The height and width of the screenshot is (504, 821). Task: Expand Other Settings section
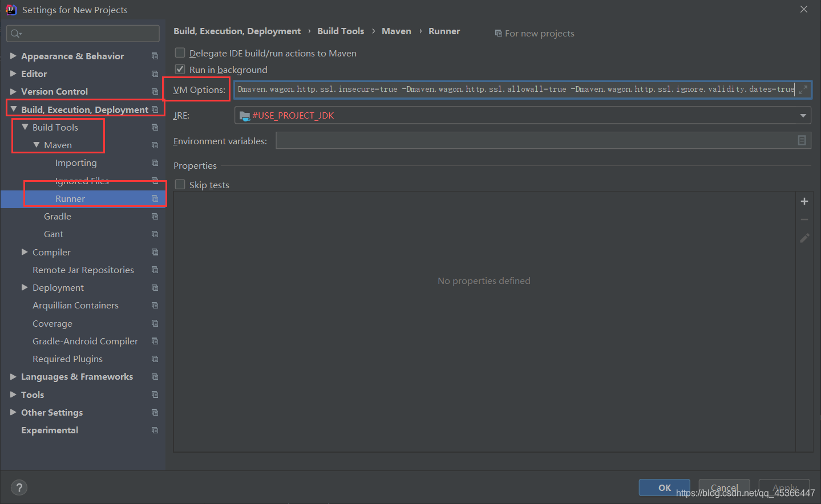tap(13, 412)
